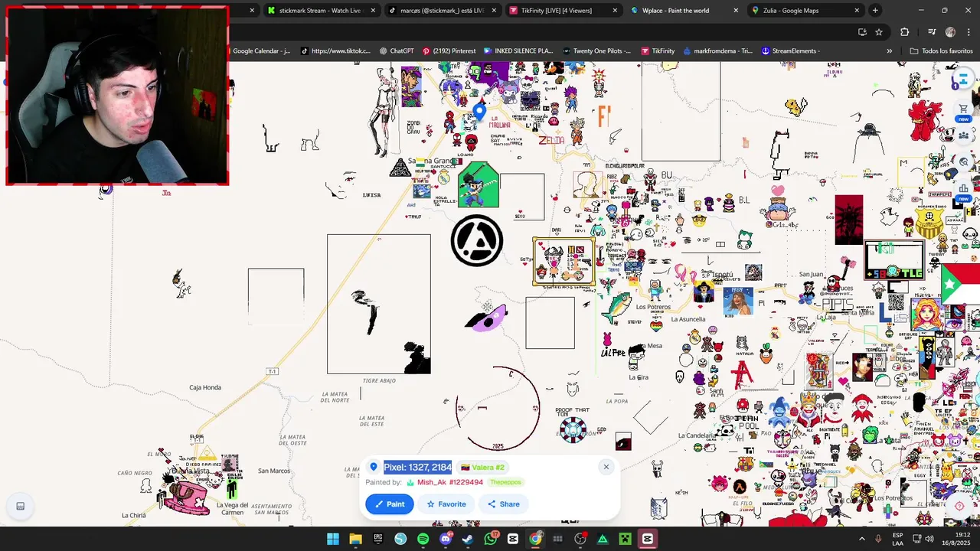Image resolution: width=980 pixels, height=551 pixels.
Task: Click the locate-me target icon bottom right
Action: coord(959,506)
